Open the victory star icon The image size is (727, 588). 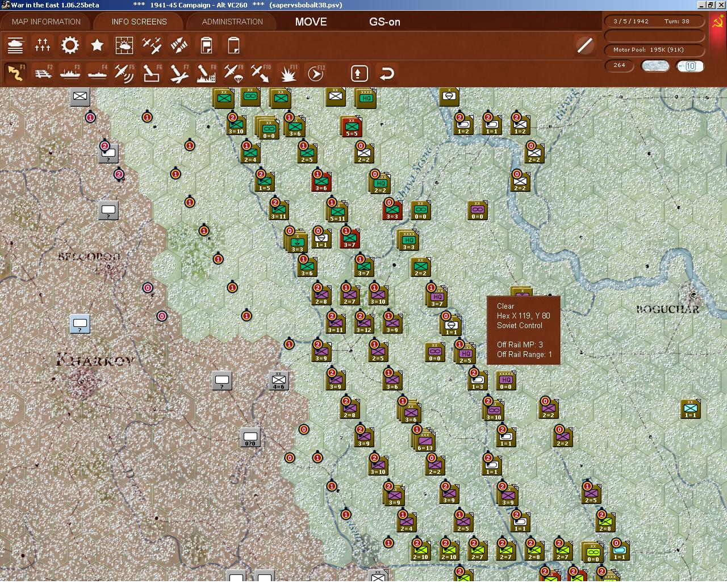pyautogui.click(x=97, y=45)
